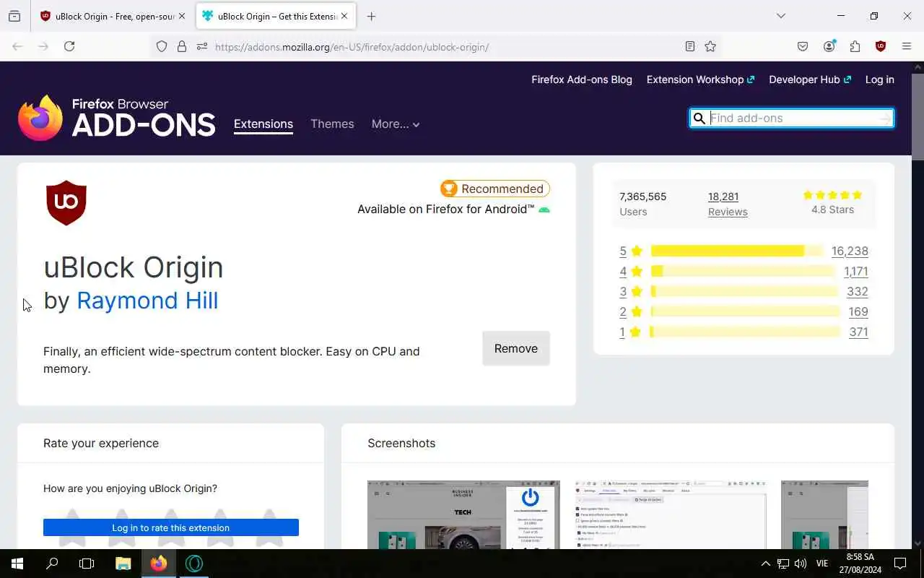
Task: Click the Remove button
Action: pos(516,348)
